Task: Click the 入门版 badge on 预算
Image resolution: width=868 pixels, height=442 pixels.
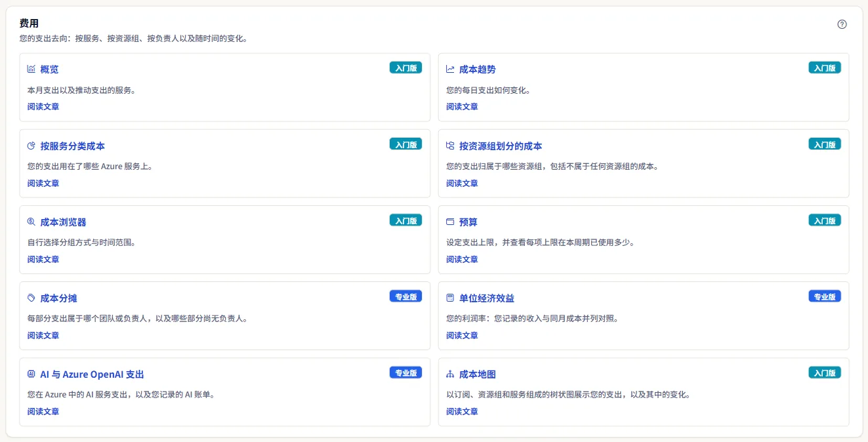Action: click(825, 220)
